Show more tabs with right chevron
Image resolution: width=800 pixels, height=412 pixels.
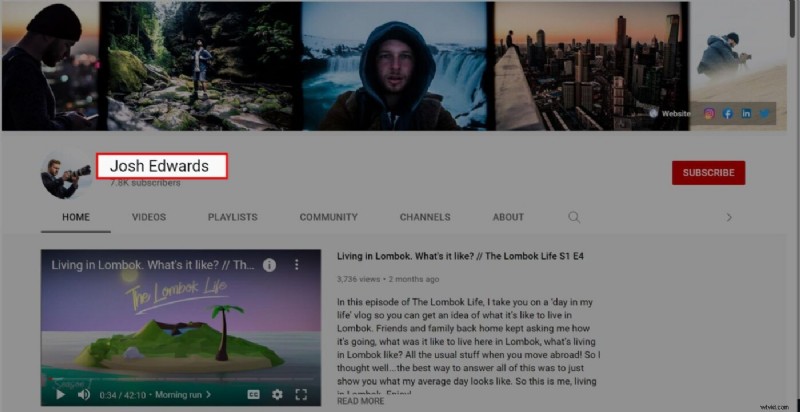click(729, 217)
